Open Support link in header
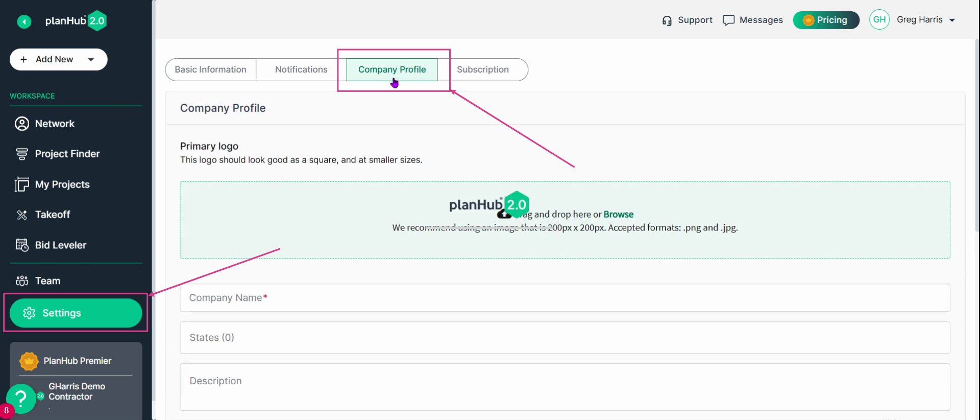The height and width of the screenshot is (420, 980). pos(687,20)
